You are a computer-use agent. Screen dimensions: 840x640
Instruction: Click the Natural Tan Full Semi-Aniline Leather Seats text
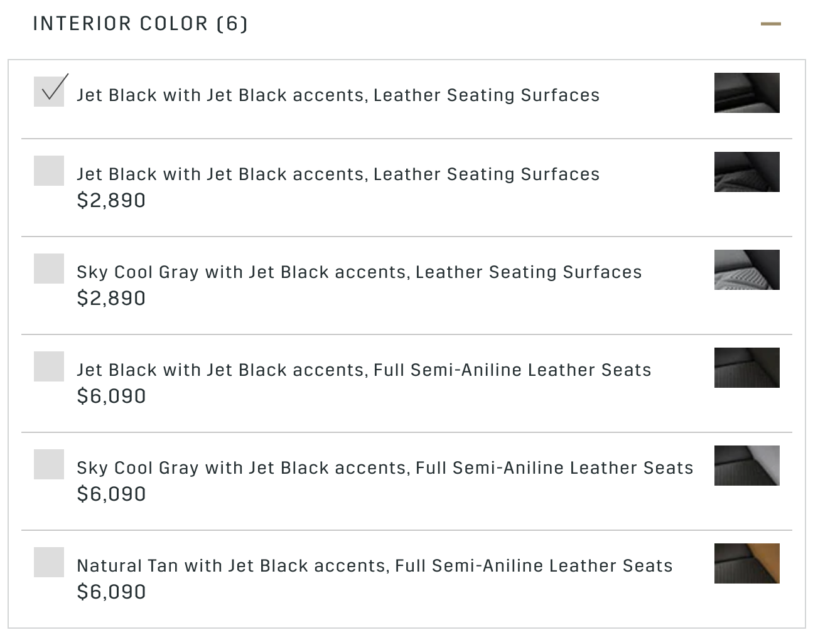click(x=374, y=566)
